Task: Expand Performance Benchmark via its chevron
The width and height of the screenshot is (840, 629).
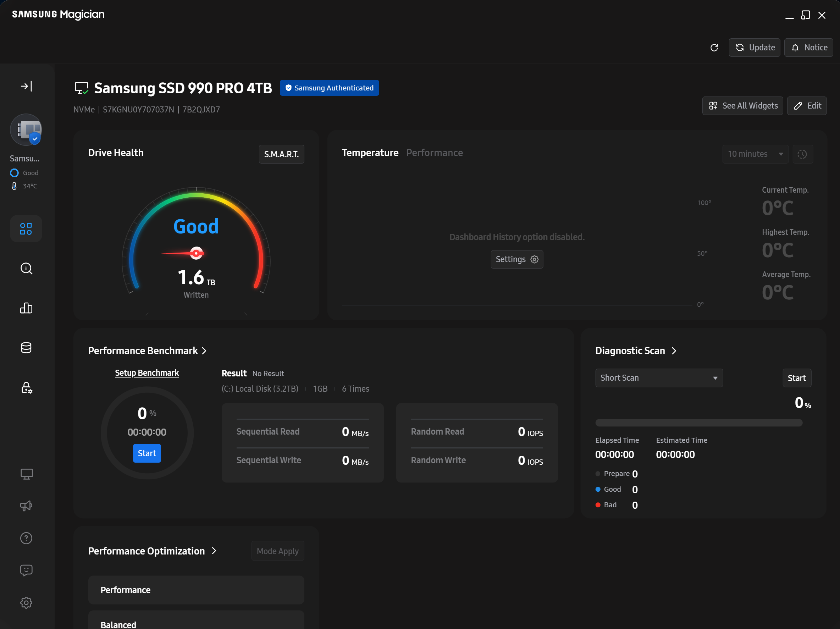Action: (x=204, y=351)
